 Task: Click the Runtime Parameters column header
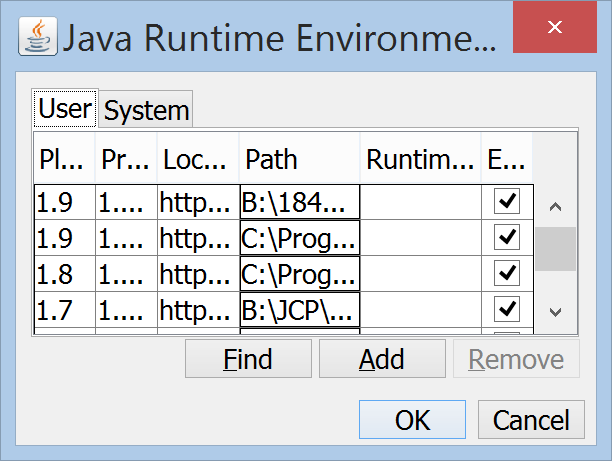420,159
